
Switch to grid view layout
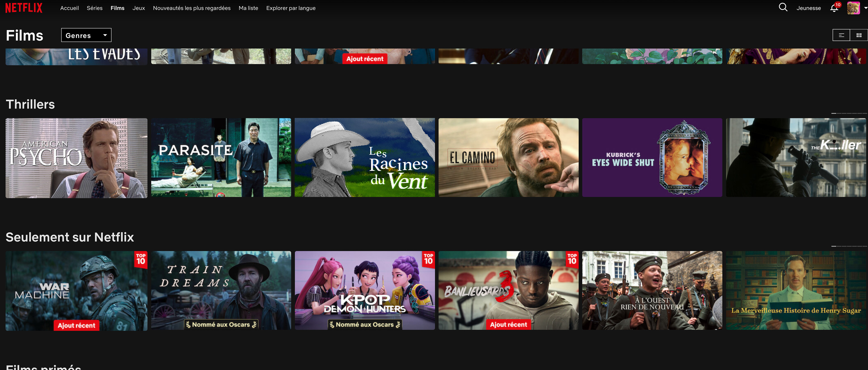pyautogui.click(x=859, y=35)
